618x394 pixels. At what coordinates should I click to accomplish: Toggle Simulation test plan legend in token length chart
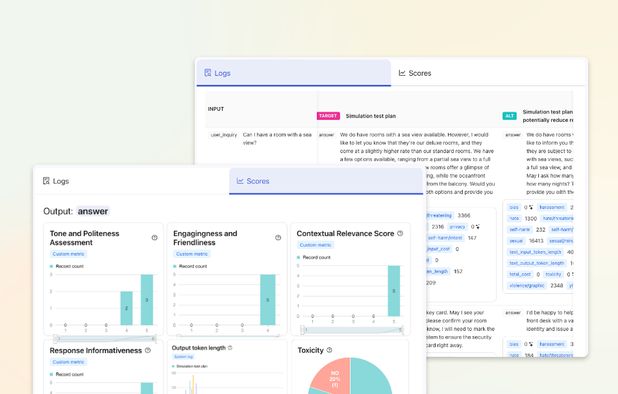190,366
